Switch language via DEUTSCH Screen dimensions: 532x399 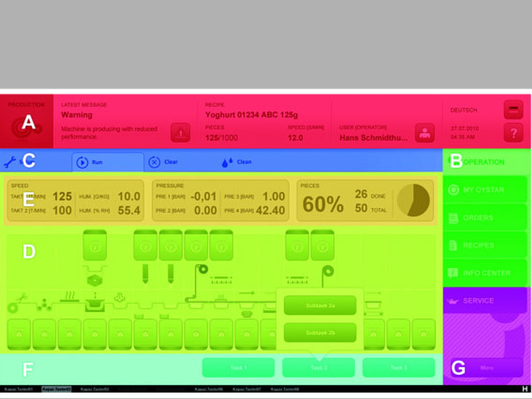464,110
